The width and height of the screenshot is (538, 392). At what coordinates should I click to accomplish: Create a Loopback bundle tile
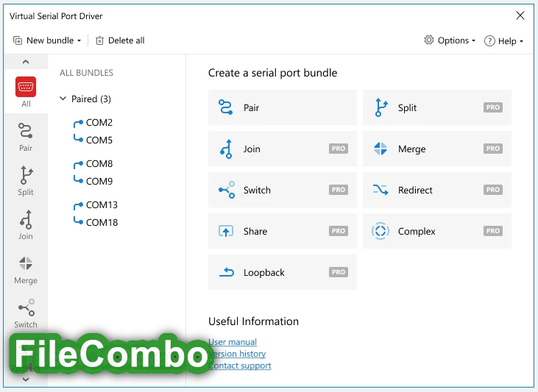[x=283, y=272]
